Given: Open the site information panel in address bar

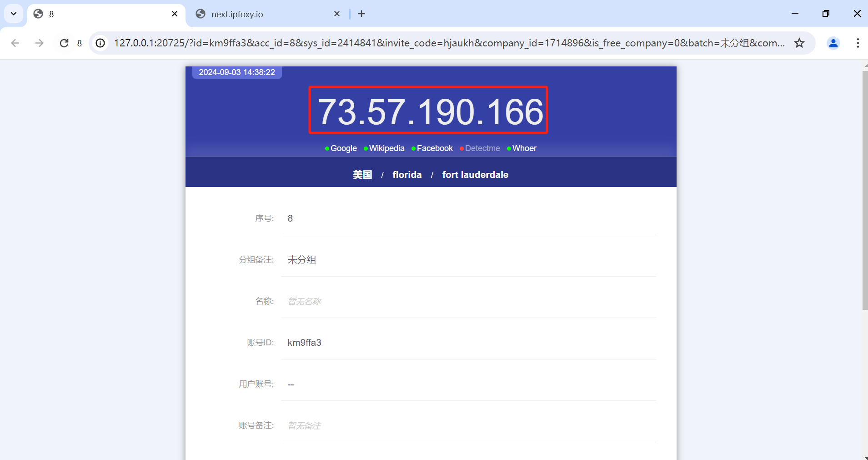Looking at the screenshot, I should coord(100,43).
